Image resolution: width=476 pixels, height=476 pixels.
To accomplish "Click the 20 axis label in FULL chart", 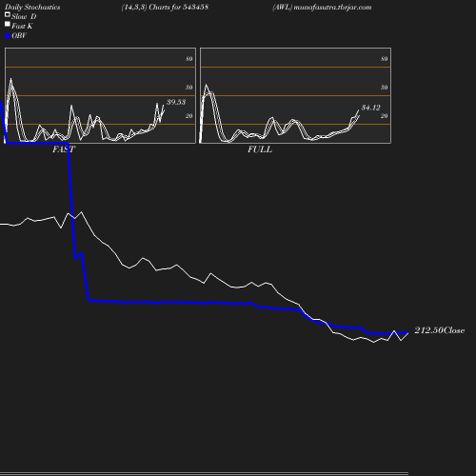I will point(385,116).
